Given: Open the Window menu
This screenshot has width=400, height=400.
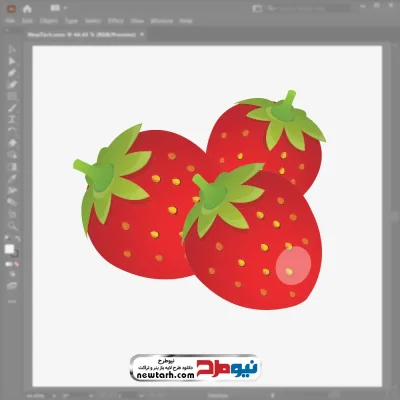Looking at the screenshot, I should pos(162,21).
